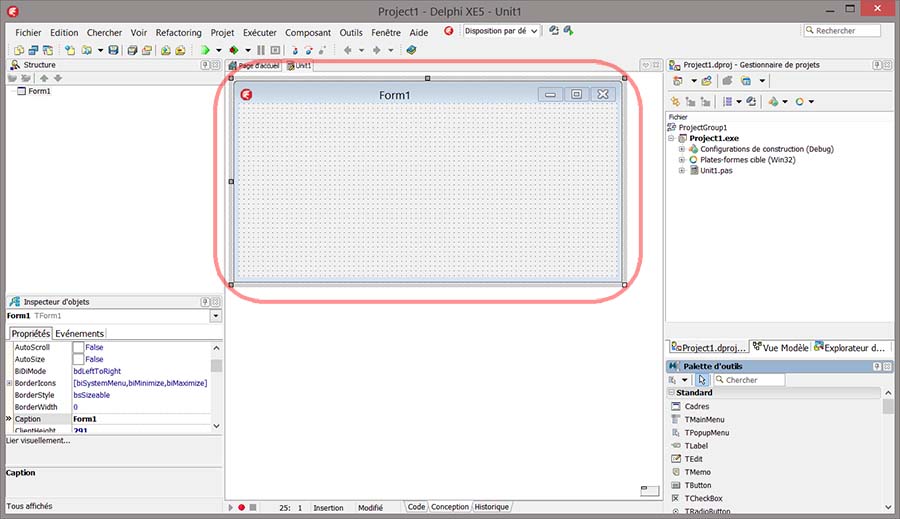Select TMemo in the tool palette
The width and height of the screenshot is (900, 519).
tap(697, 472)
